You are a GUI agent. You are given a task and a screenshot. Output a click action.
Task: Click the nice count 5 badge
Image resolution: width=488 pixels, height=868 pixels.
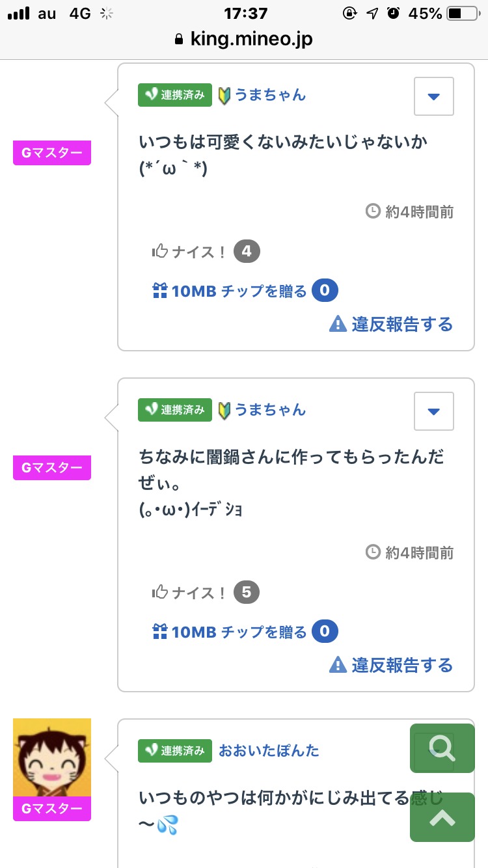point(247,592)
